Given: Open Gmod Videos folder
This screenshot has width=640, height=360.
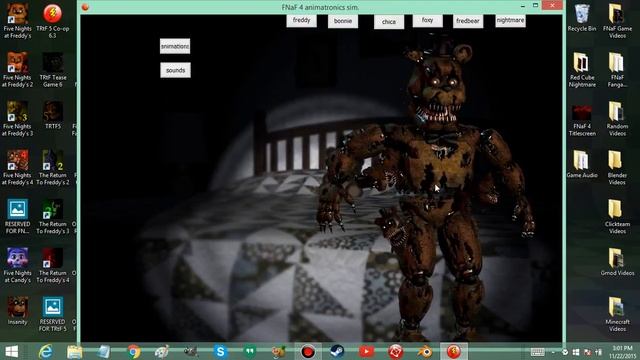Looking at the screenshot, I should click(617, 262).
